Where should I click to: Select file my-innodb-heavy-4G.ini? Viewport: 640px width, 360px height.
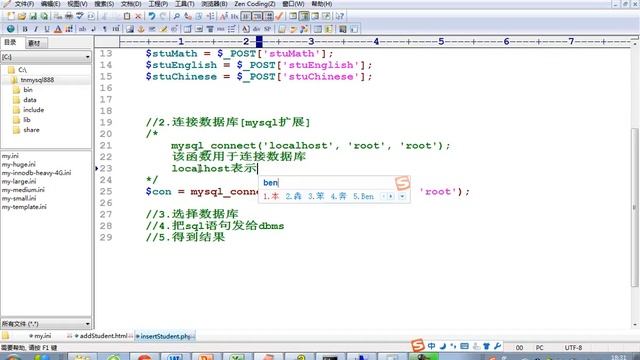(36, 173)
